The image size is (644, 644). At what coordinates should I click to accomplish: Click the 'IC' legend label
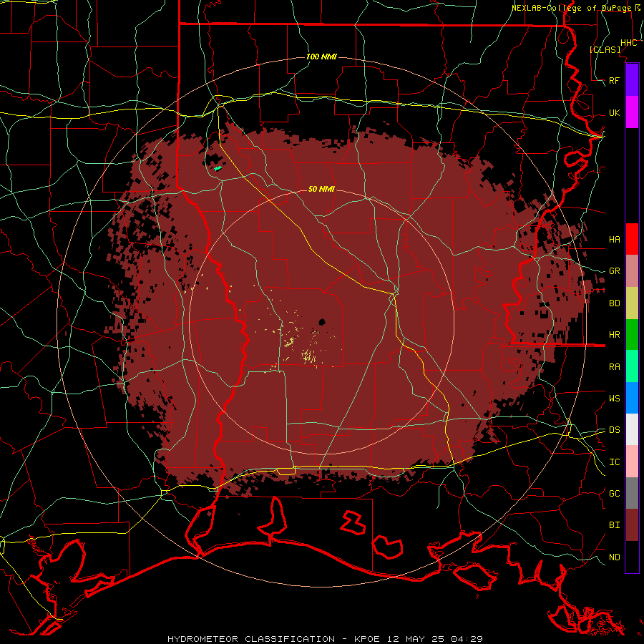coord(615,462)
